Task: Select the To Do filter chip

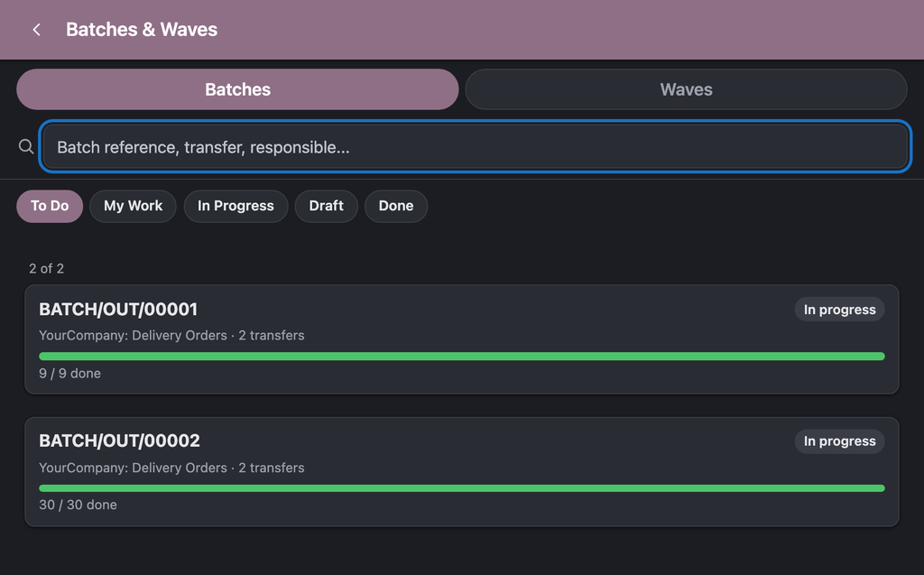Action: point(50,206)
